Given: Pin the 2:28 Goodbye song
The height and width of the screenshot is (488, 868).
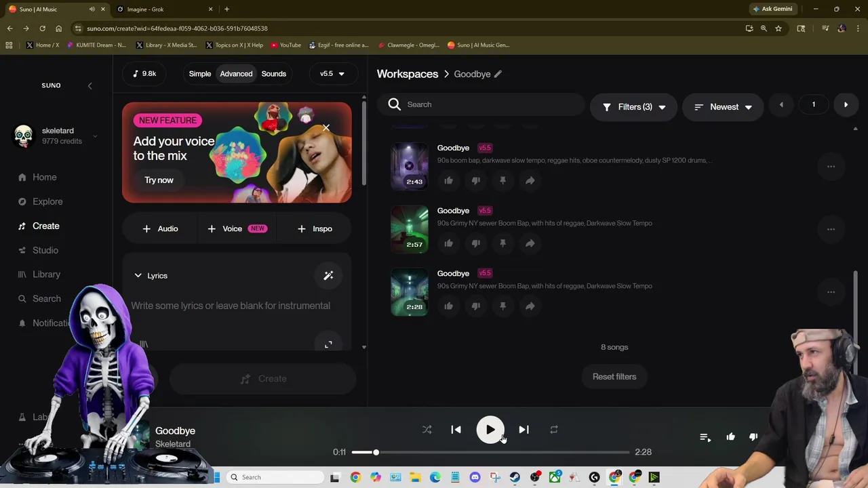Looking at the screenshot, I should point(502,306).
